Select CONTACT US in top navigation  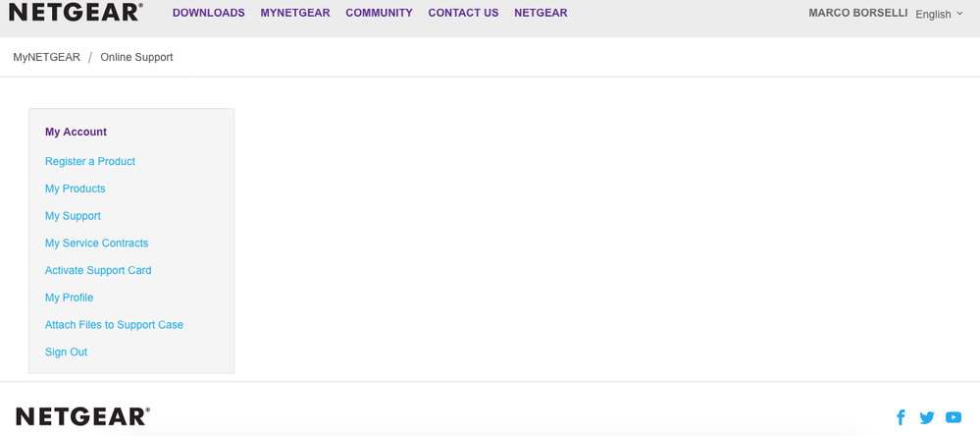click(463, 13)
